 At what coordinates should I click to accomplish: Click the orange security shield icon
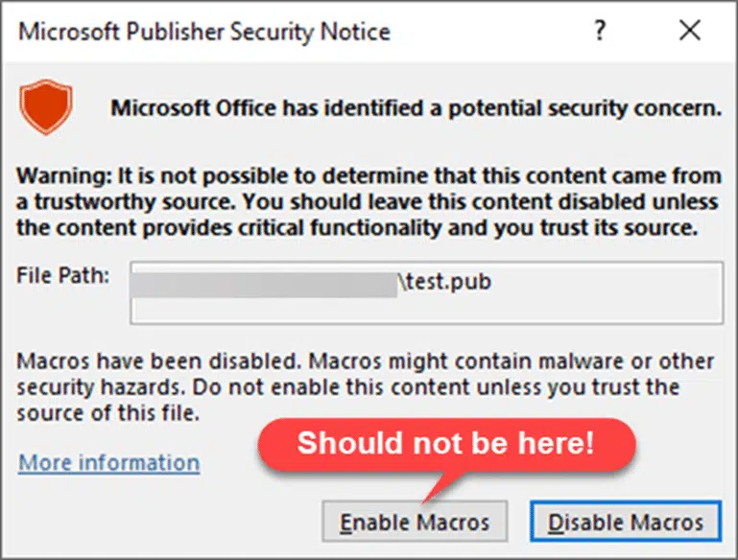(x=46, y=107)
